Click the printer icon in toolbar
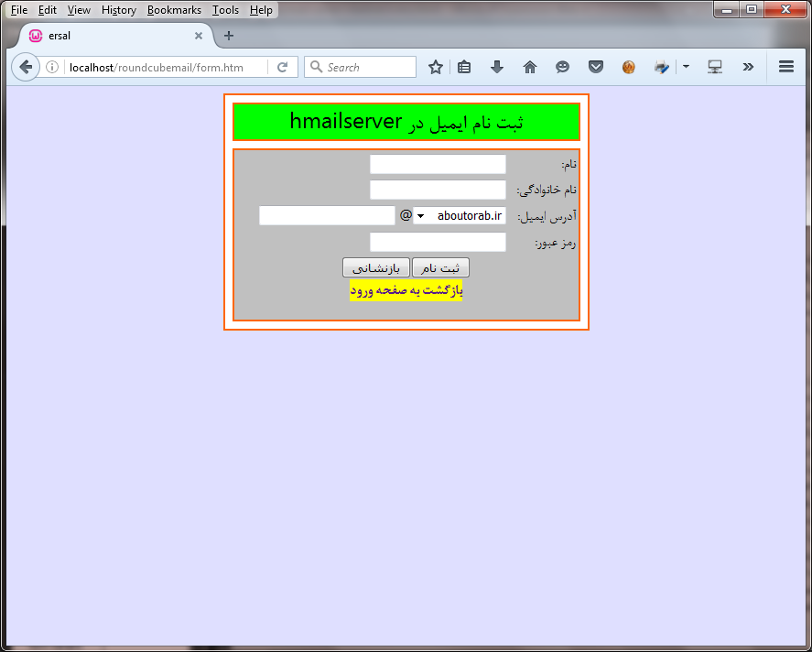 pos(661,67)
